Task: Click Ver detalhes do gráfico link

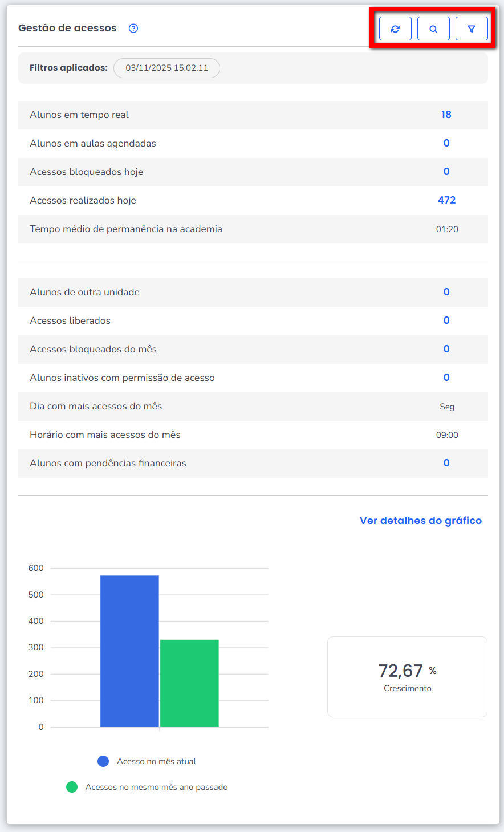Action: (420, 521)
